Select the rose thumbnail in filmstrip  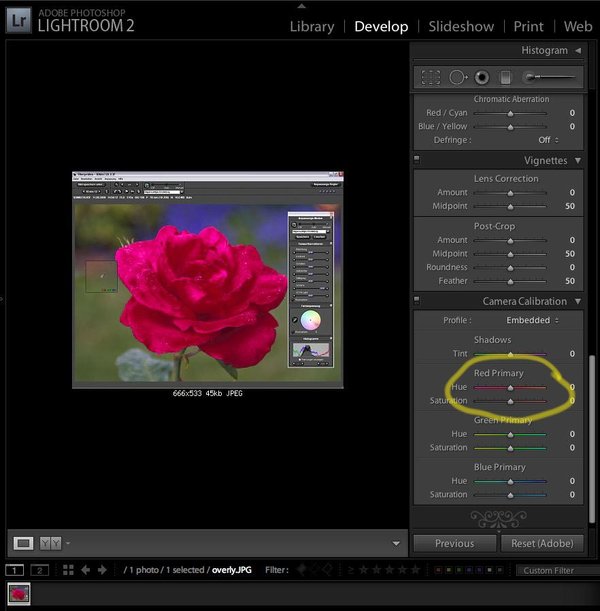coord(19,594)
